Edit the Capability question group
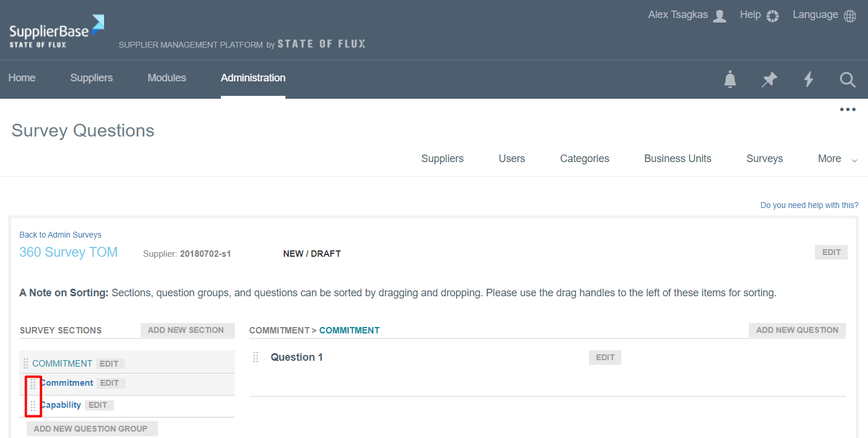Screen dimensions: 868x438 (x=98, y=405)
